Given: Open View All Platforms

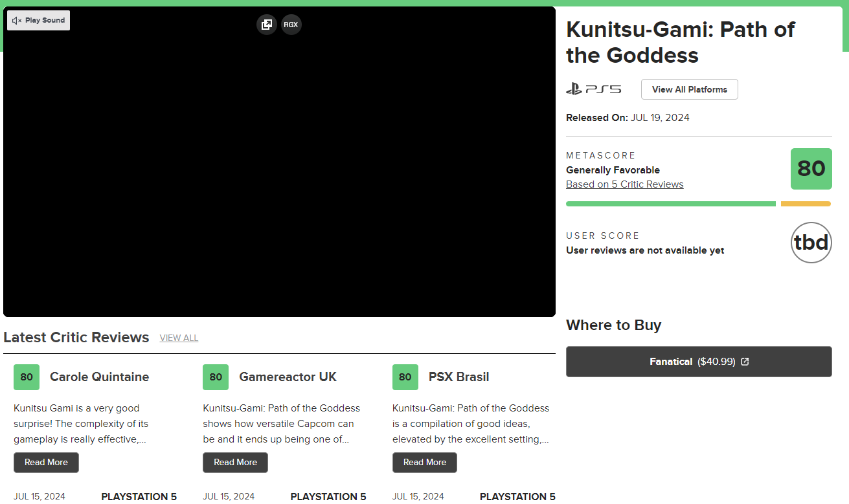Looking at the screenshot, I should click(689, 89).
